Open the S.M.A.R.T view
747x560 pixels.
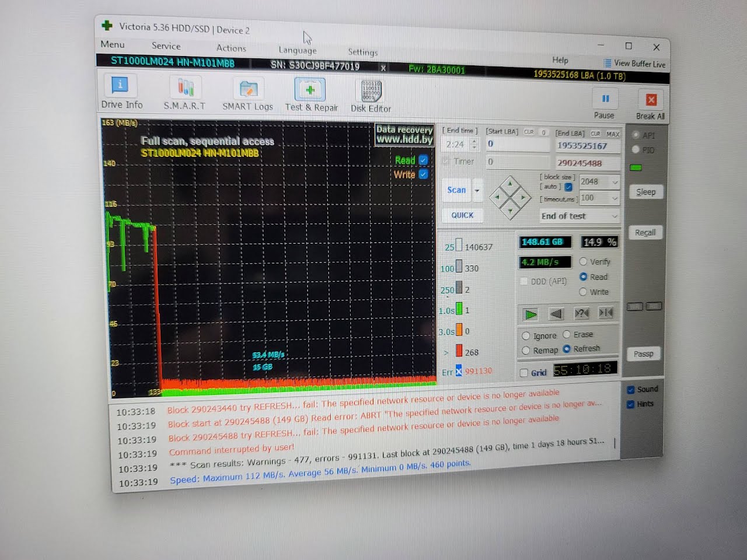(x=185, y=93)
